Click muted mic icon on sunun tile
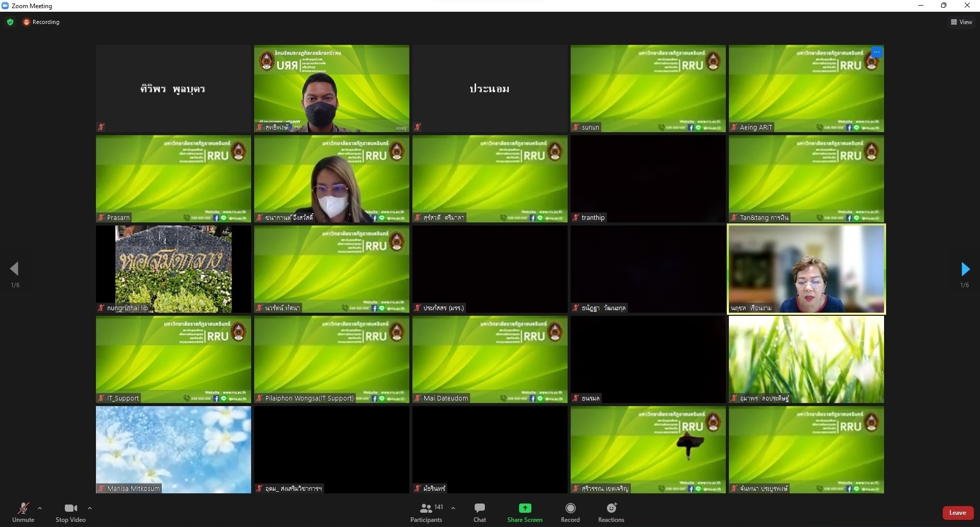980x527 pixels. [x=576, y=128]
